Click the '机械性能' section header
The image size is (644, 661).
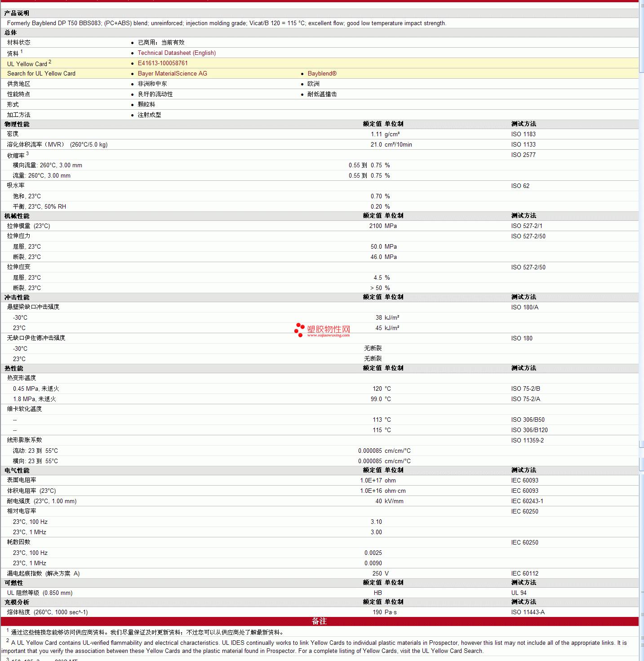click(x=17, y=216)
